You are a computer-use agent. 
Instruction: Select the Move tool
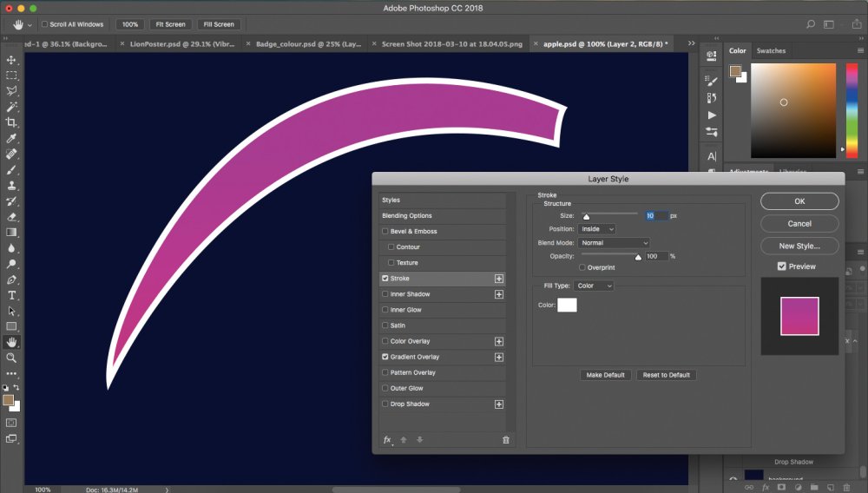tap(11, 60)
